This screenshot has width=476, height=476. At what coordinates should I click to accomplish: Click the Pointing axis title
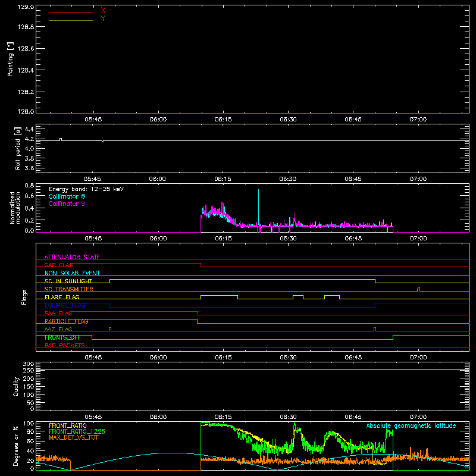click(10, 59)
